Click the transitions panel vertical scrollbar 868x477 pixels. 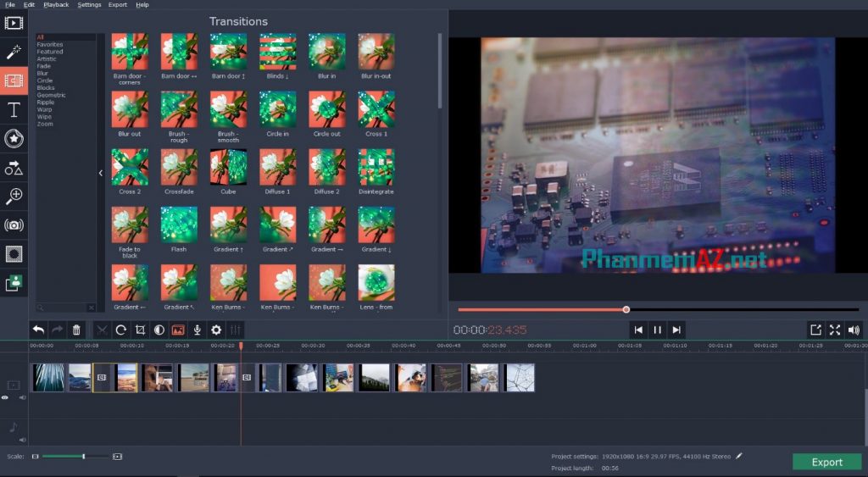(x=440, y=71)
